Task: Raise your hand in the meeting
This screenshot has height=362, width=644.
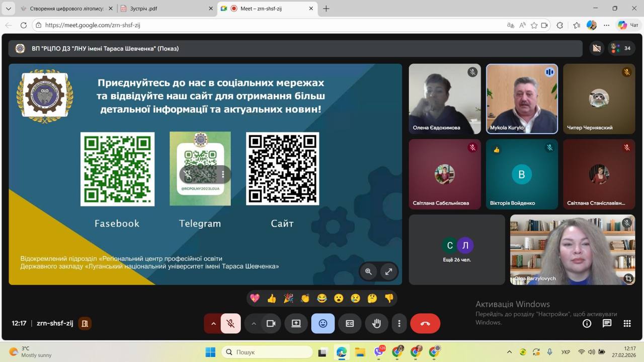Action: click(x=376, y=324)
